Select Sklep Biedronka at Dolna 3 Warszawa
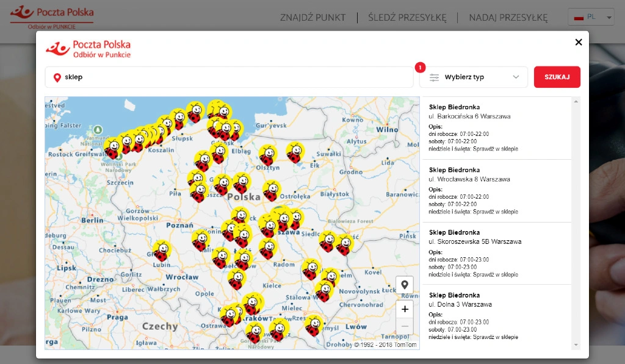The height and width of the screenshot is (364, 625). (x=497, y=316)
